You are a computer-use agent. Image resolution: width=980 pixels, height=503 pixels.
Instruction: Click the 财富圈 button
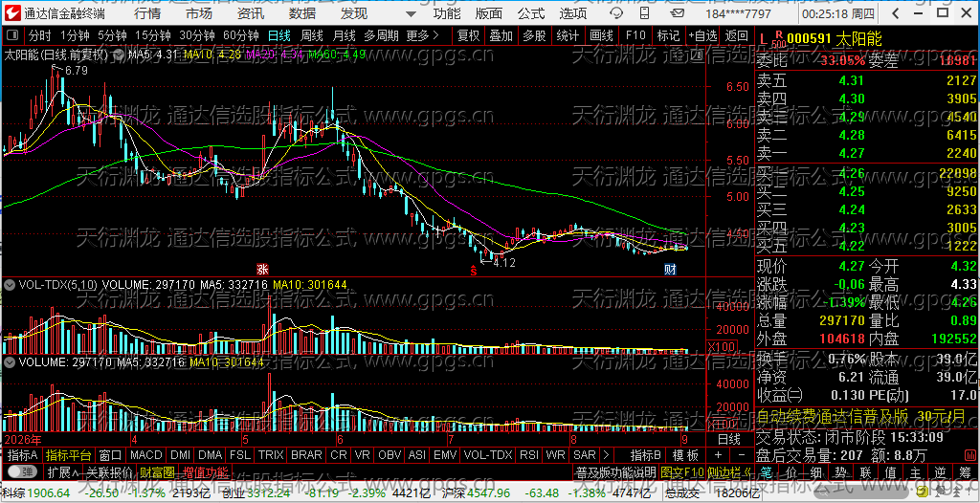[157, 471]
